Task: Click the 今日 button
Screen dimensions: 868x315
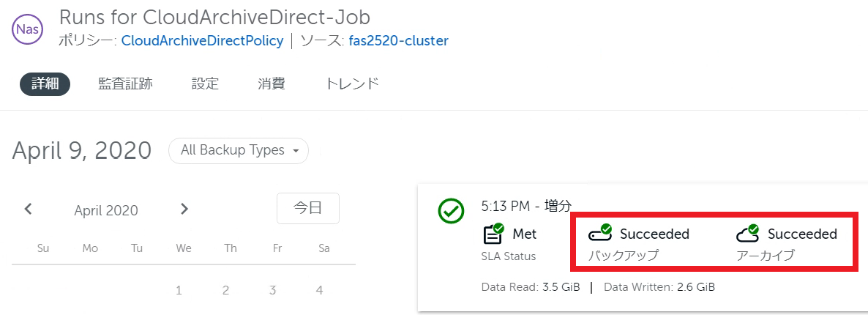Action: (308, 209)
